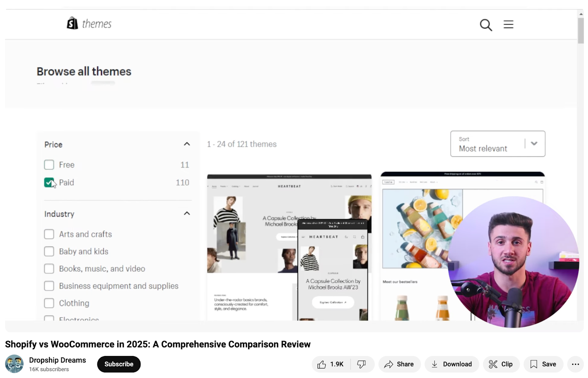
Task: Enable the Free price filter
Action: coord(49,165)
